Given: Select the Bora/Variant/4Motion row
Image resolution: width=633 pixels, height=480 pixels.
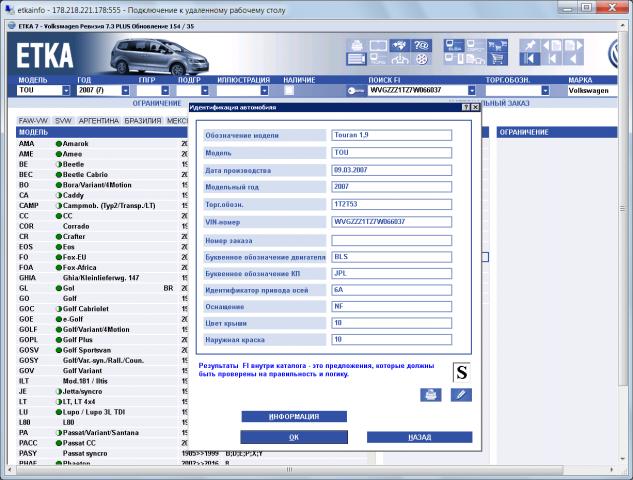Looking at the screenshot, I should point(102,185).
